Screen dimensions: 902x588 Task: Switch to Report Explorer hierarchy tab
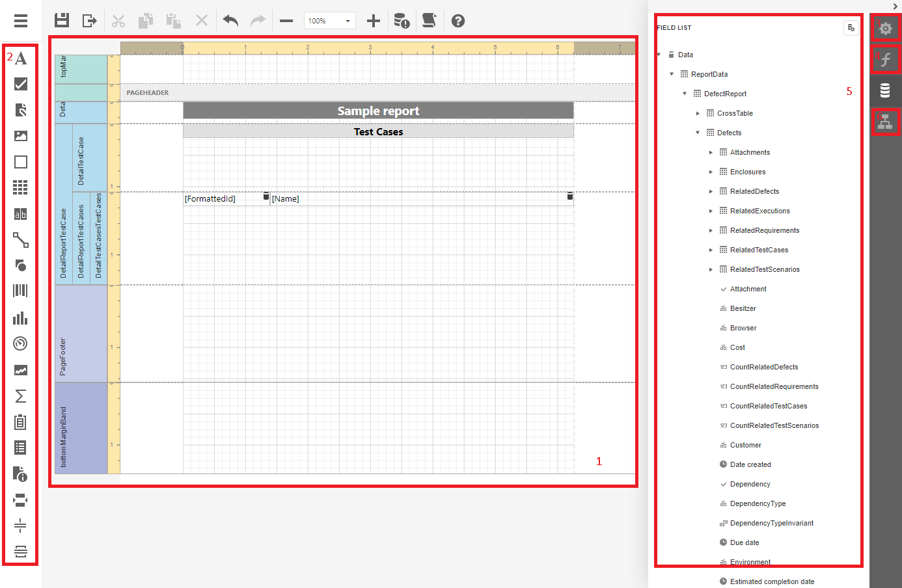[x=885, y=122]
